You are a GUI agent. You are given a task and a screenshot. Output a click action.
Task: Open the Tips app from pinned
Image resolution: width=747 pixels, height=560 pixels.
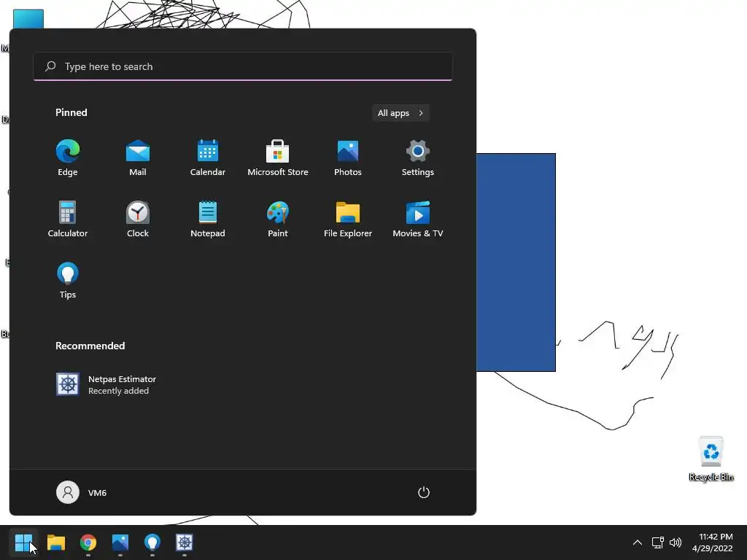tap(68, 281)
